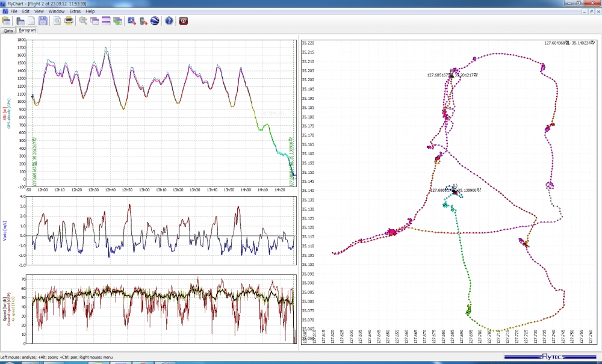Click the 127.604368, 35.140234 coordinate readout

pyautogui.click(x=569, y=43)
